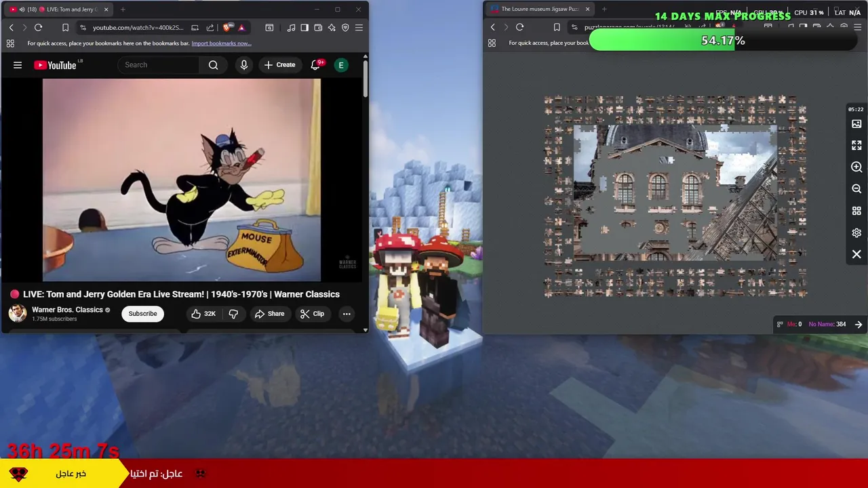Open the Warner Bros. Classics channel name
The image size is (868, 488).
[67, 310]
